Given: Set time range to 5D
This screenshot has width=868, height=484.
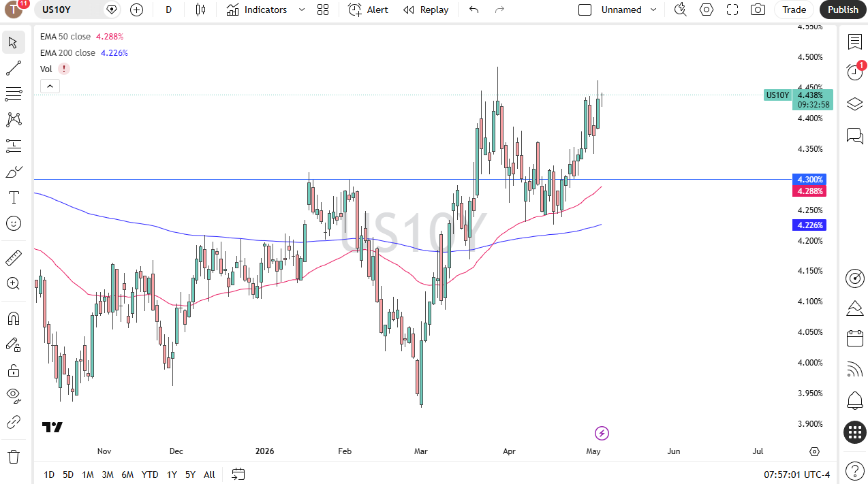Looking at the screenshot, I should coord(68,474).
